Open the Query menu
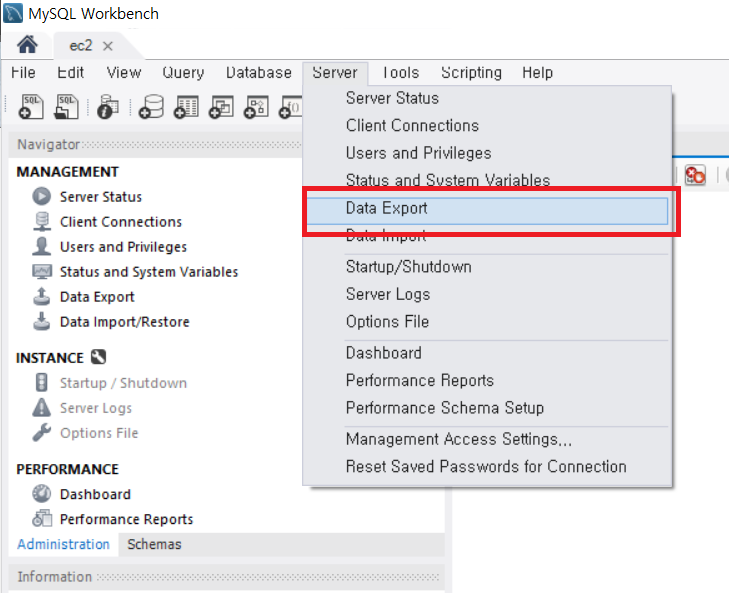Viewport: 729px width, 593px height. [183, 73]
